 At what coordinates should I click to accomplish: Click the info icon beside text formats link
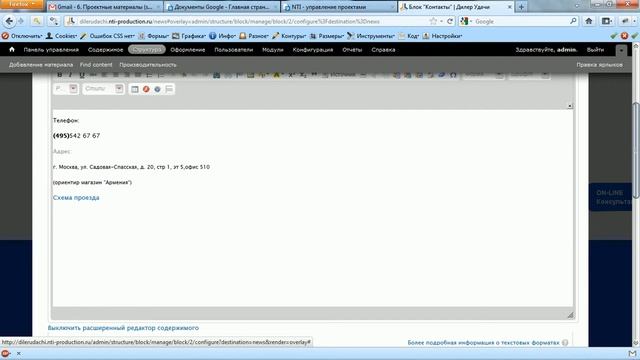(565, 343)
